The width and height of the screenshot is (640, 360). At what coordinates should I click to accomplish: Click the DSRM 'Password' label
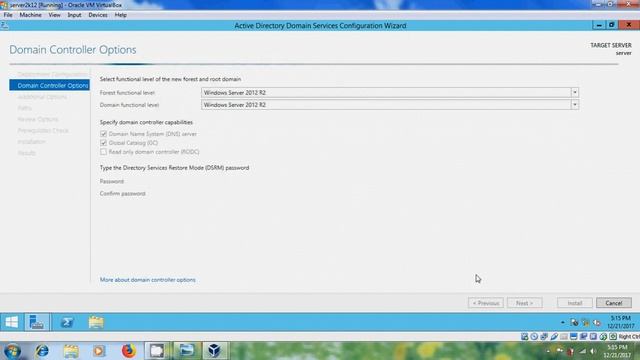[x=112, y=181]
